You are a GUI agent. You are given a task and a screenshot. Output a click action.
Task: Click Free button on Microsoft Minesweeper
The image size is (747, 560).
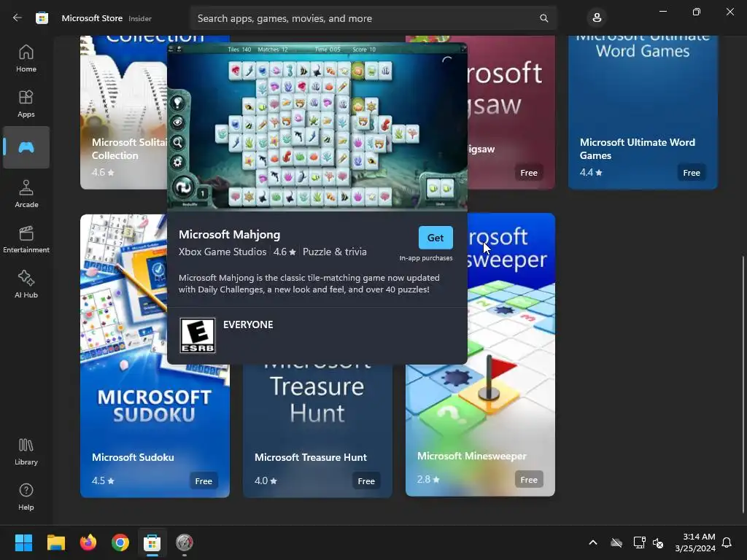[528, 480]
